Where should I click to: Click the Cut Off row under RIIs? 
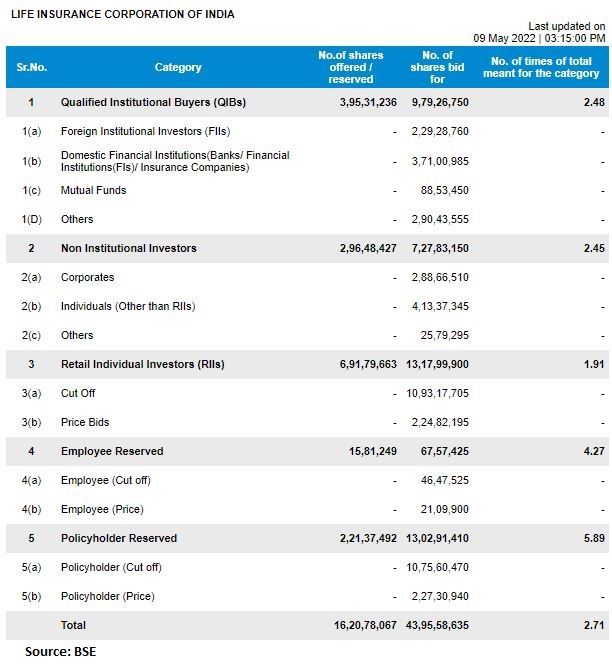pyautogui.click(x=78, y=394)
